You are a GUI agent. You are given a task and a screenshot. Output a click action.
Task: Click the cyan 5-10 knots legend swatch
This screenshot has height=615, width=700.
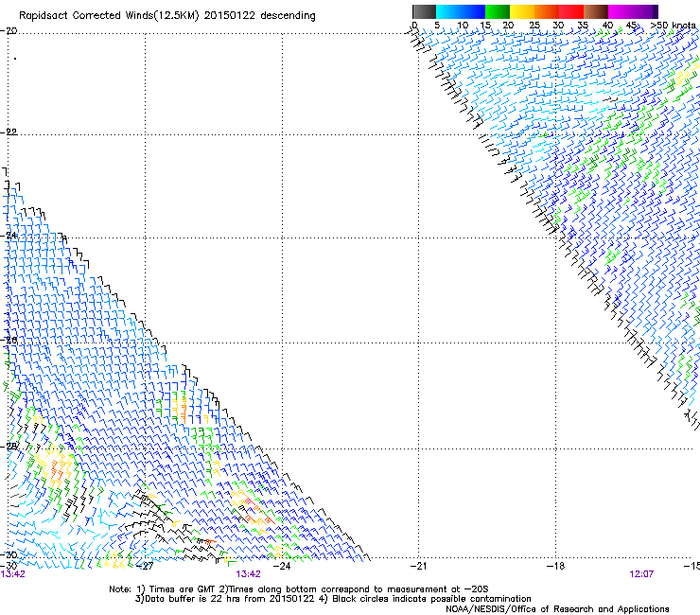coord(448,11)
